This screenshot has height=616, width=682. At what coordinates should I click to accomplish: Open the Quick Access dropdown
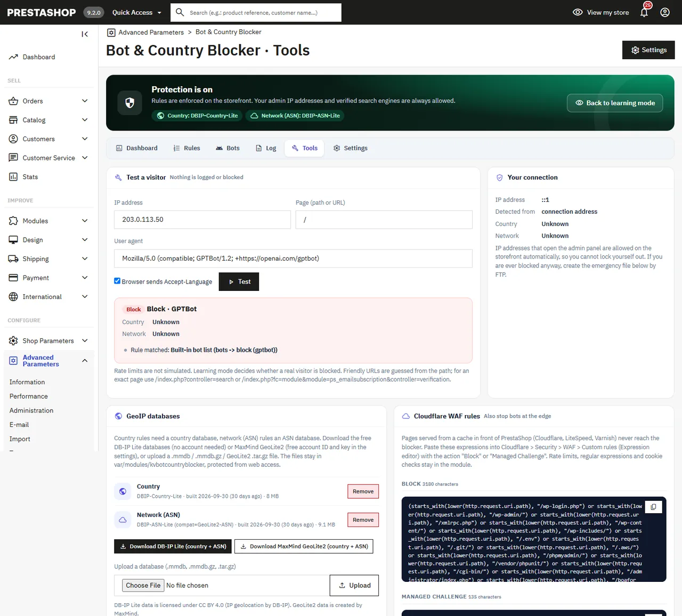point(137,12)
